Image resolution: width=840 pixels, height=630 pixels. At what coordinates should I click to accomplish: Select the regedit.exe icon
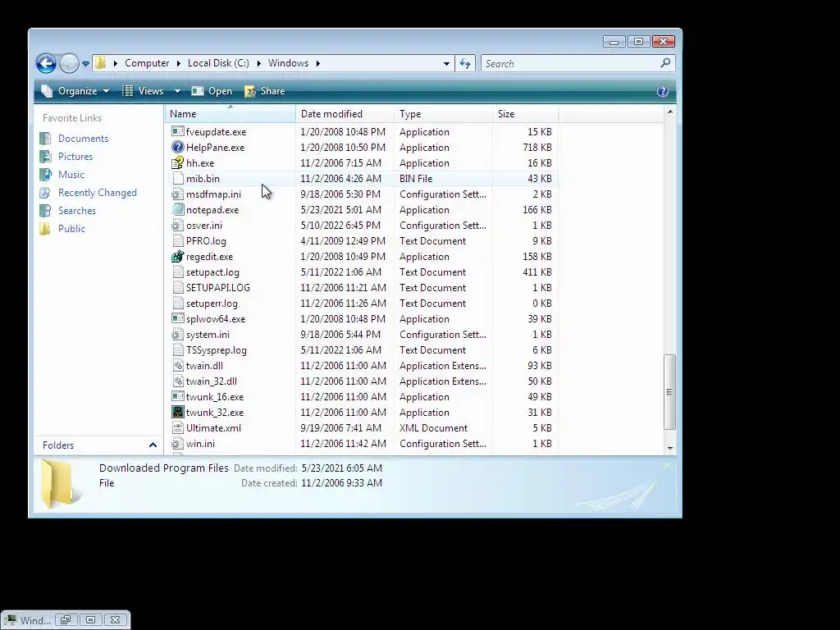coord(178,256)
